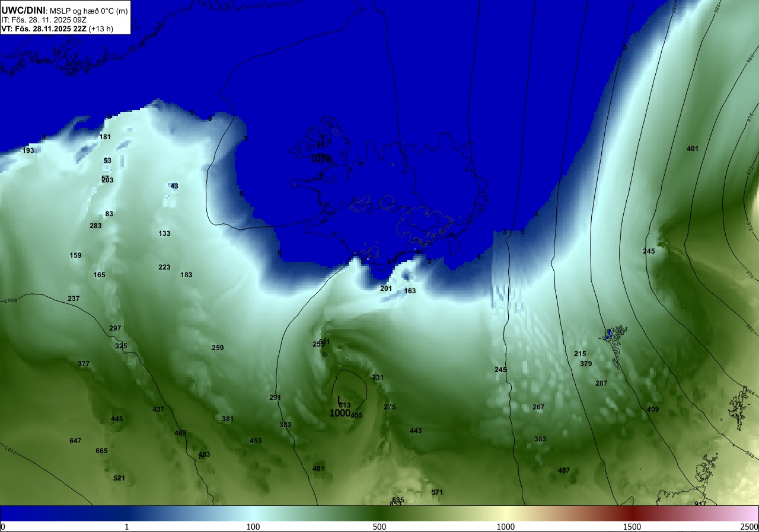Click the 165 height value

click(x=99, y=275)
